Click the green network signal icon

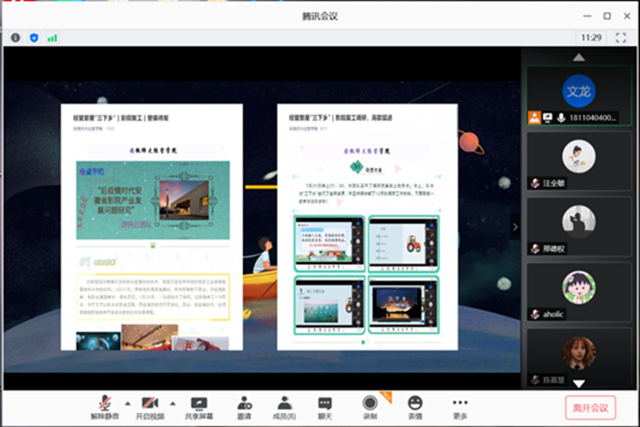(x=52, y=37)
